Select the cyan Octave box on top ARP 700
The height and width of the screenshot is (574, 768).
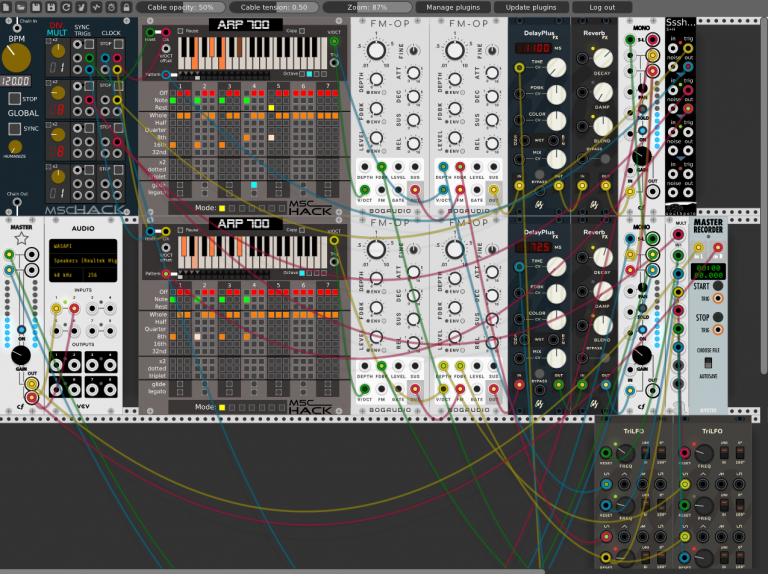tap(309, 74)
